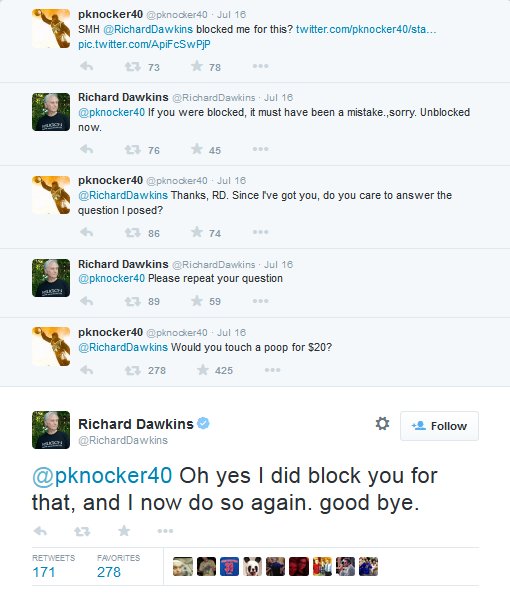Follow Richard Dawkins
The width and height of the screenshot is (510, 593).
pos(439,426)
